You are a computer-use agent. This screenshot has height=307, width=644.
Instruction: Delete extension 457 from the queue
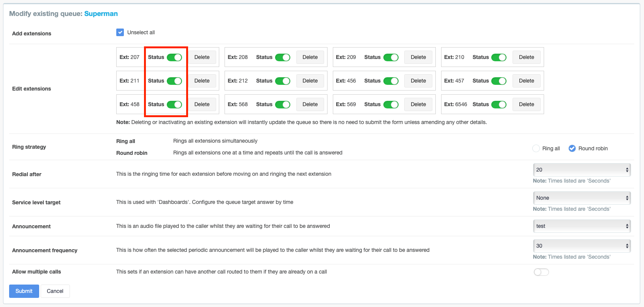(x=527, y=81)
